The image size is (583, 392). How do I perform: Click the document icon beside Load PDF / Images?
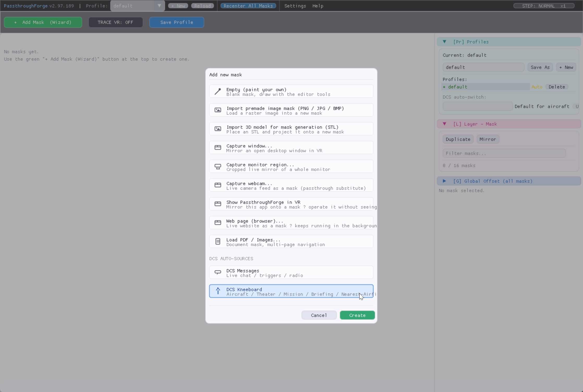point(218,242)
